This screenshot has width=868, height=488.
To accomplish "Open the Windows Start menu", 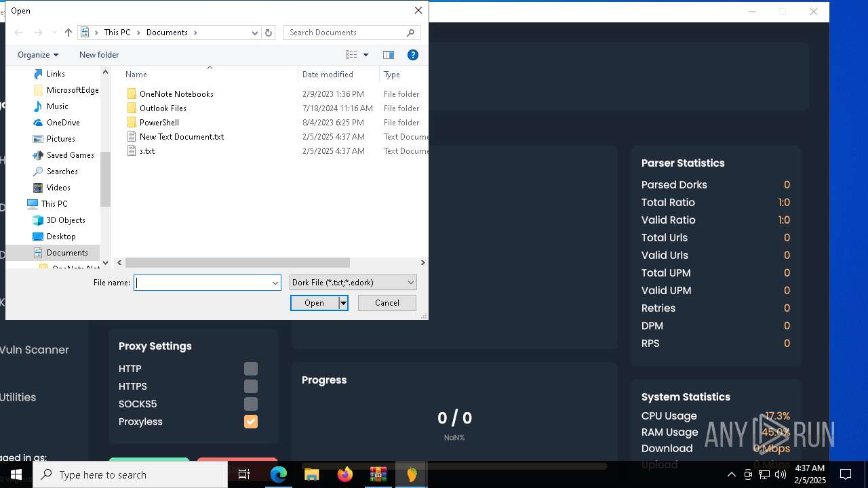I will pyautogui.click(x=16, y=474).
